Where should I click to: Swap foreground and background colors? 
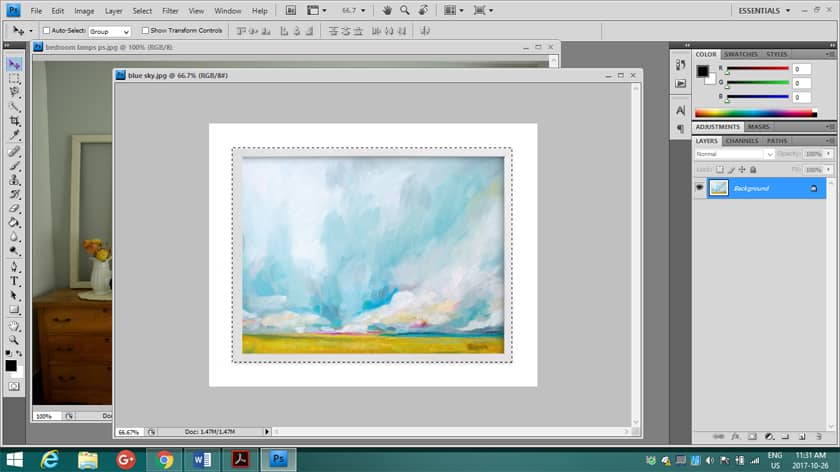(19, 354)
